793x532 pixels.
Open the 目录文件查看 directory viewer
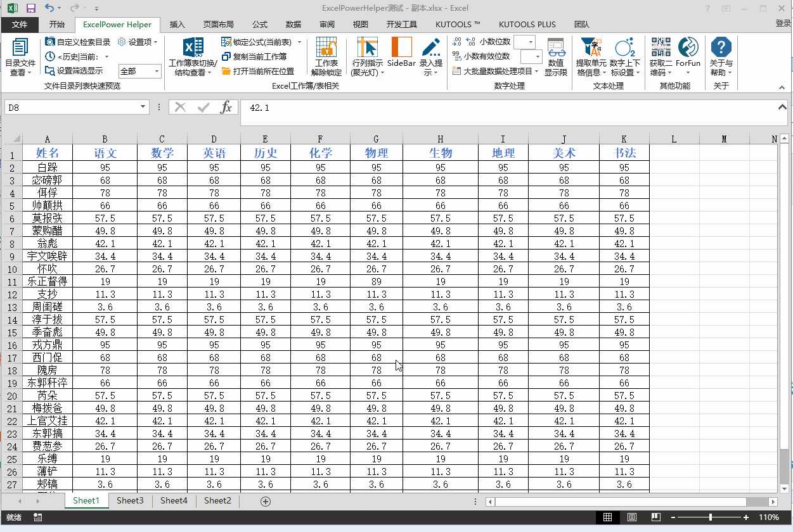point(20,57)
